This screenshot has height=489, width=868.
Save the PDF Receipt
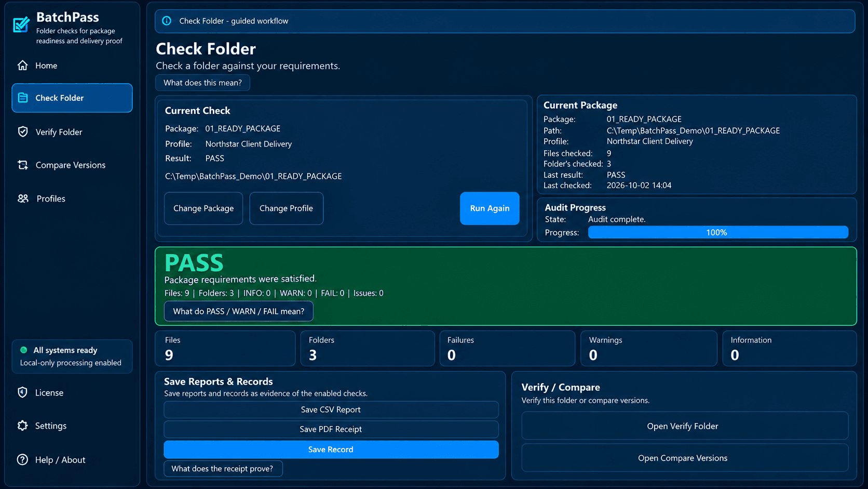[331, 429]
